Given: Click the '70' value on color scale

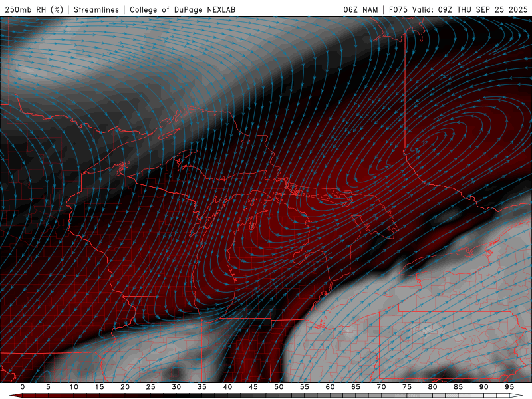Looking at the screenshot, I should tap(381, 387).
